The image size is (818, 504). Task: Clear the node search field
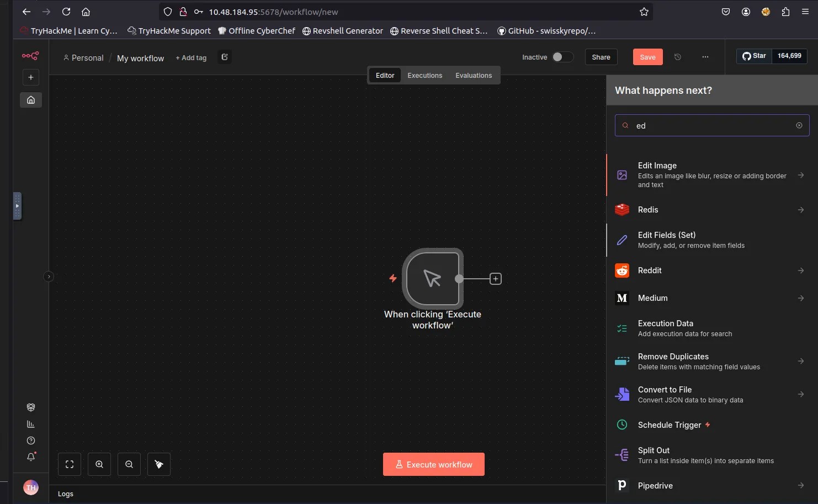(x=799, y=125)
